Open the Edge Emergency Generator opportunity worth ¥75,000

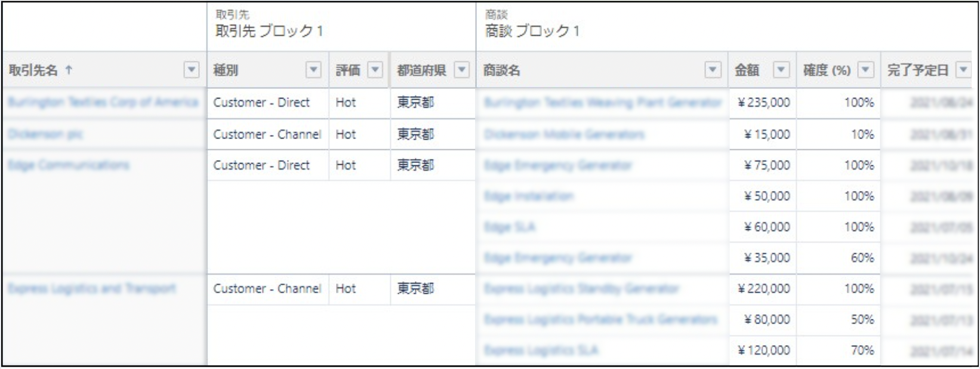pyautogui.click(x=557, y=165)
